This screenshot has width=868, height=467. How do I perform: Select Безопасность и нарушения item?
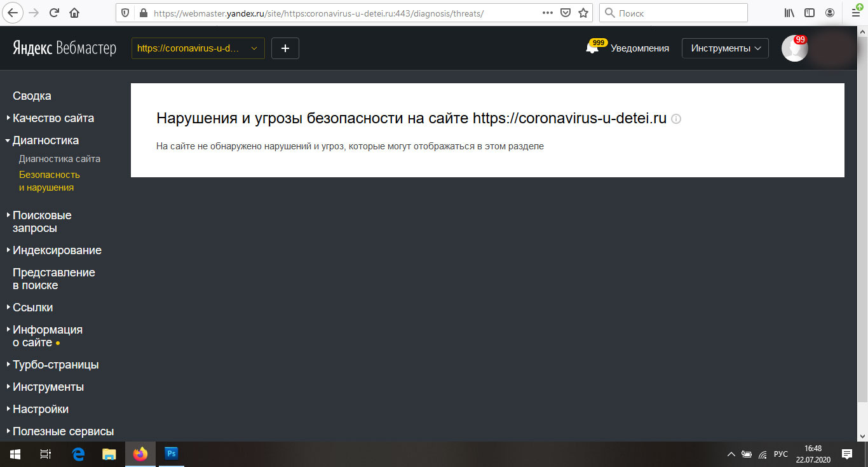[50, 181]
